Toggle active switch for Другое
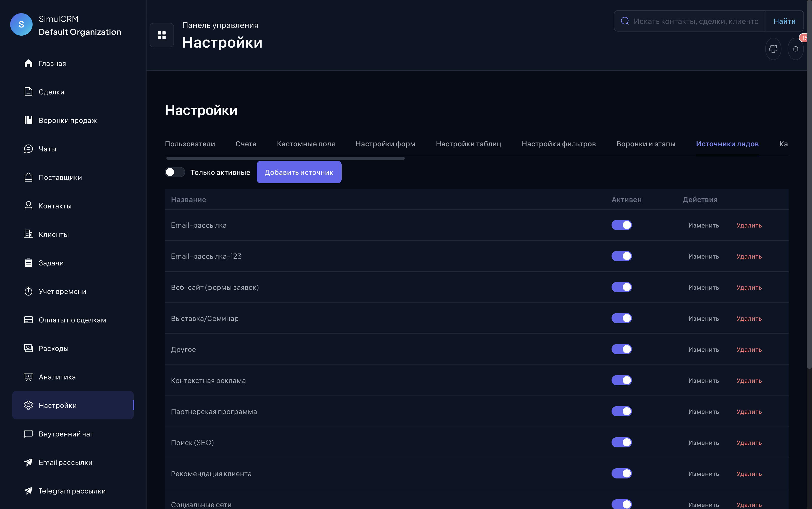 pos(621,349)
